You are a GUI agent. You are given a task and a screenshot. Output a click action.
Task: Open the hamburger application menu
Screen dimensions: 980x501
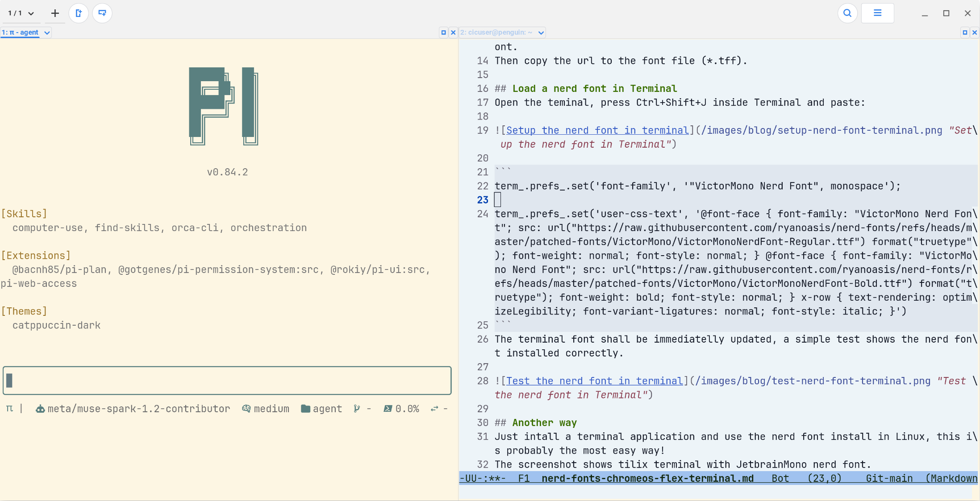coord(877,13)
